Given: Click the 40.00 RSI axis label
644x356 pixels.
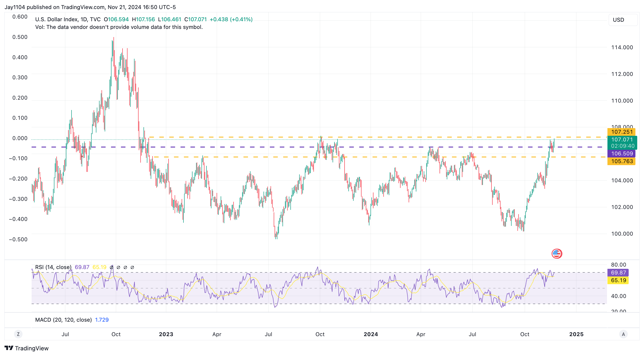Looking at the screenshot, I should 619,296.
